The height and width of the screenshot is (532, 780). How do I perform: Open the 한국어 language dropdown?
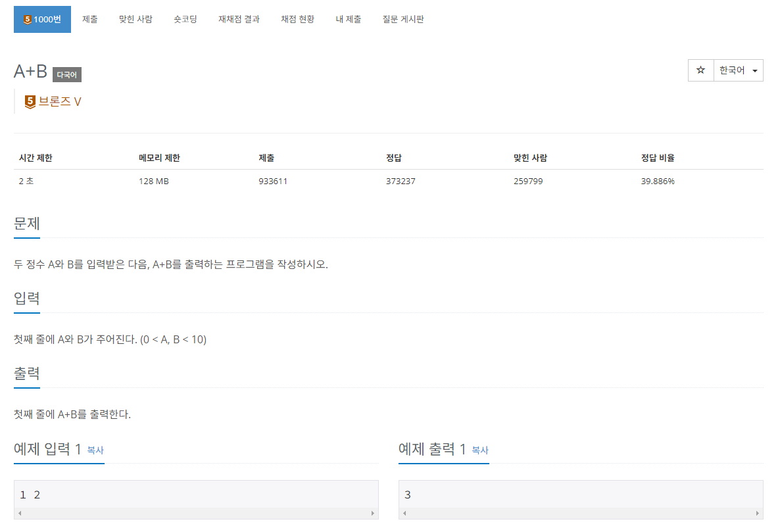pos(738,70)
